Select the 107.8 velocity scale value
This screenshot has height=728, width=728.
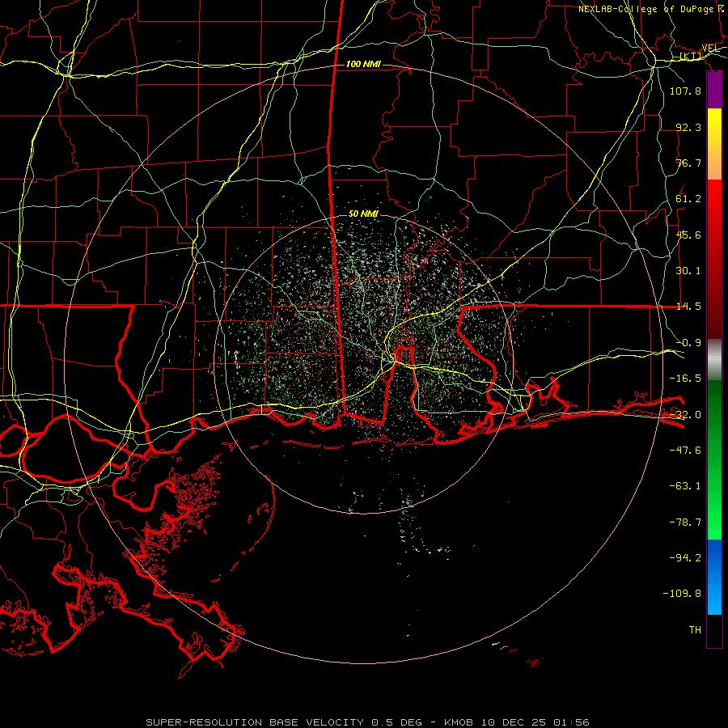click(x=685, y=91)
